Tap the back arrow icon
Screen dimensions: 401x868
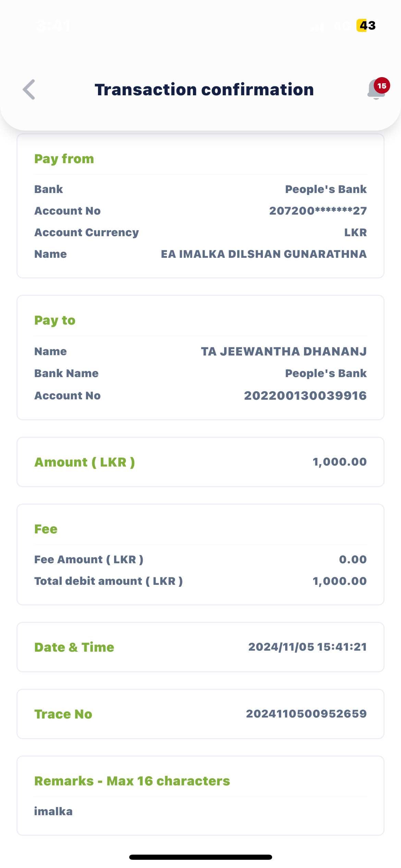point(29,89)
